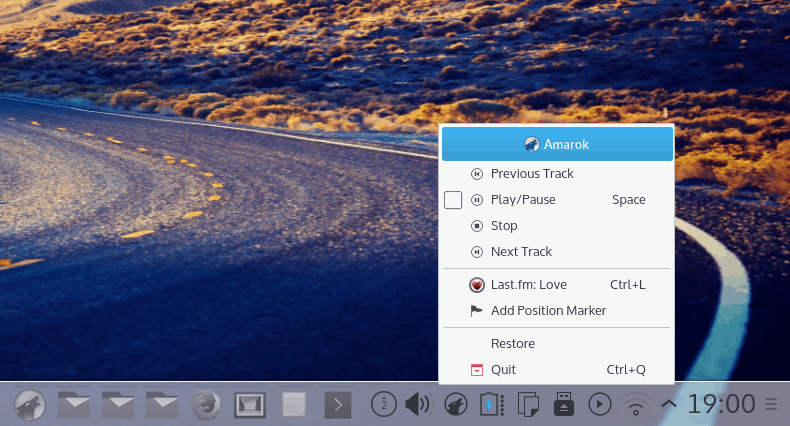Show the notifications counter showing 2
790x426 pixels.
tap(384, 404)
